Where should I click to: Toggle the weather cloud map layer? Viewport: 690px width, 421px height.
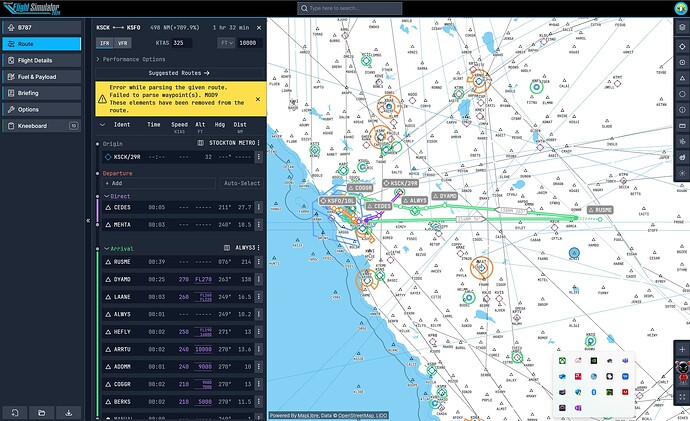pos(682,157)
